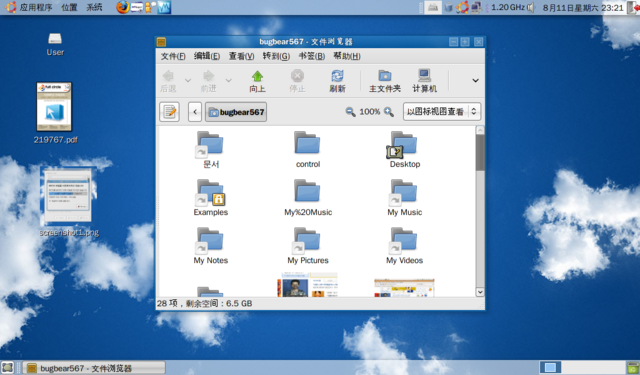The image size is (640, 375).
Task: Open the 位置 places menu
Action: (69, 7)
